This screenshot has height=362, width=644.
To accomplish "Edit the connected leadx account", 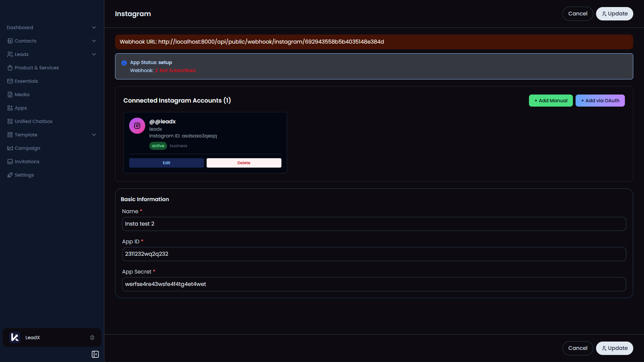I will [166, 163].
